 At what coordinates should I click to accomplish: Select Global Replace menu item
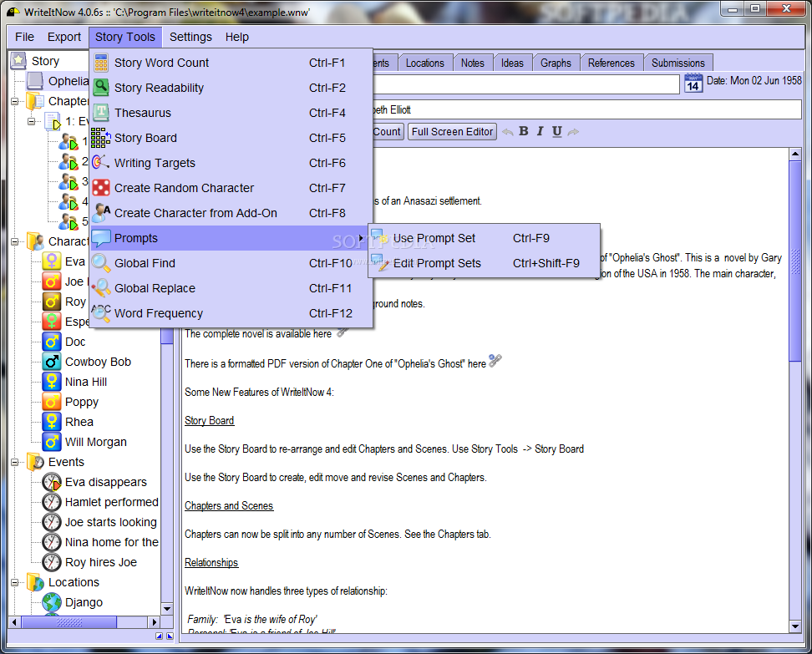[x=231, y=288]
